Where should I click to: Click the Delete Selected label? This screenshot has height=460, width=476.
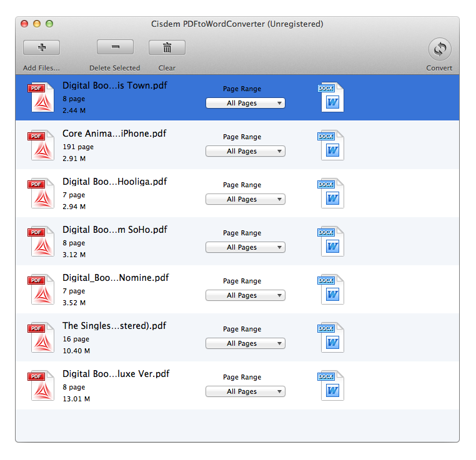coord(115,68)
